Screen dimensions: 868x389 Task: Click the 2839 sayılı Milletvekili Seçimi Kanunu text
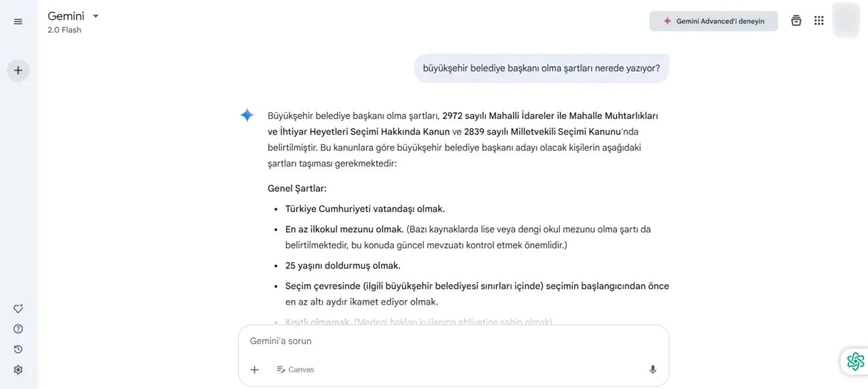click(x=543, y=132)
